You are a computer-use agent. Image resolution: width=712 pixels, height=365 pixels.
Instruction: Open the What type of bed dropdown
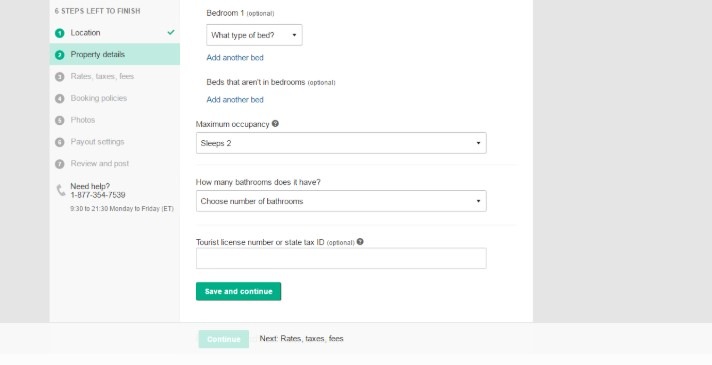tap(254, 35)
